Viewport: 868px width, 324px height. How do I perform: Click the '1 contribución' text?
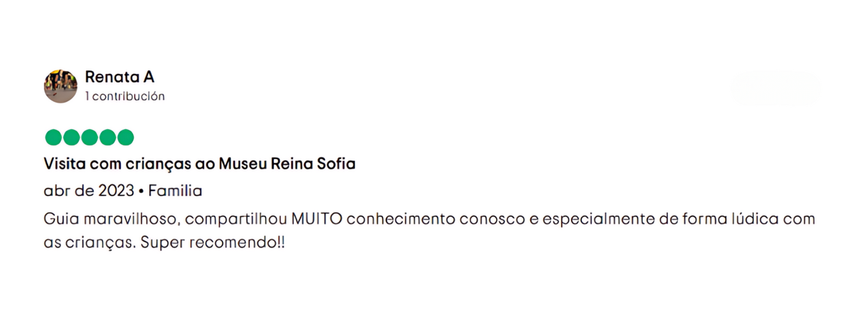click(x=125, y=96)
